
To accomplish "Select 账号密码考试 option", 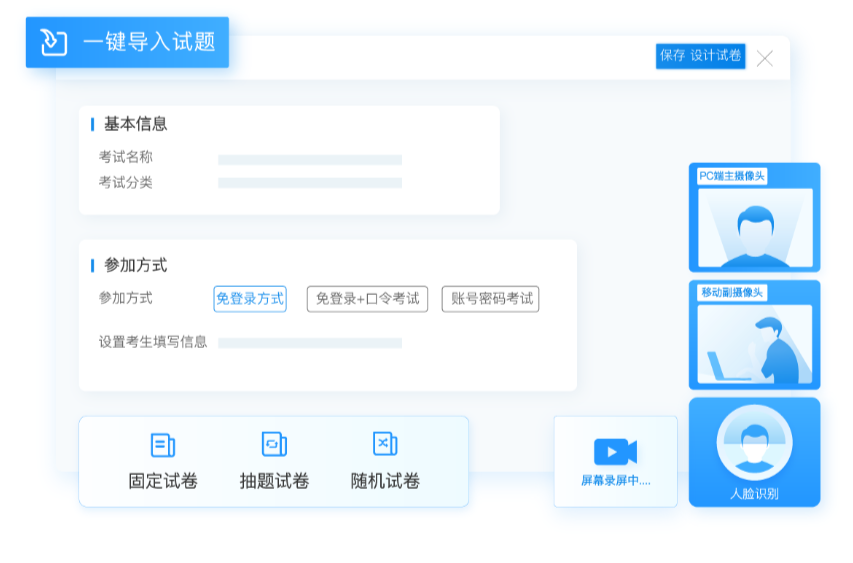I will tap(490, 299).
